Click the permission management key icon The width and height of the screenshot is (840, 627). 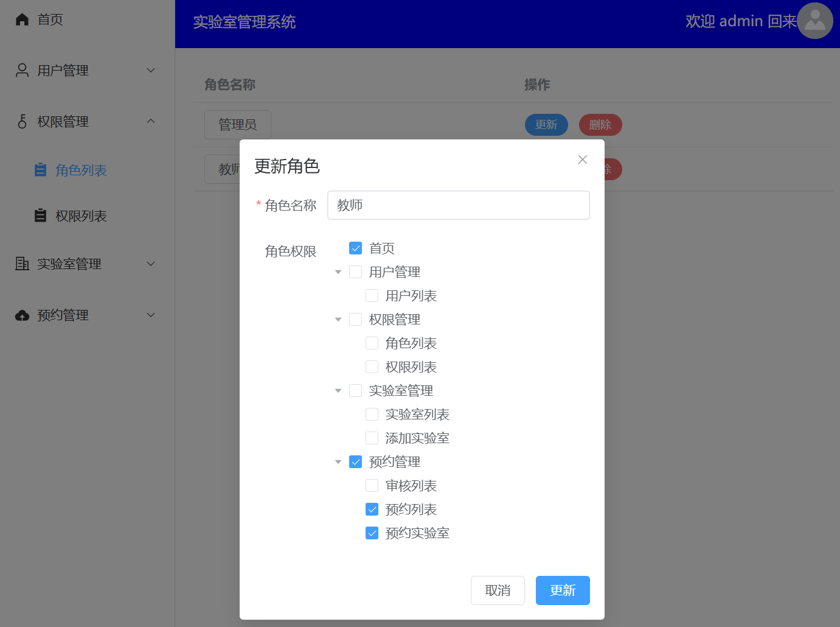tap(23, 122)
